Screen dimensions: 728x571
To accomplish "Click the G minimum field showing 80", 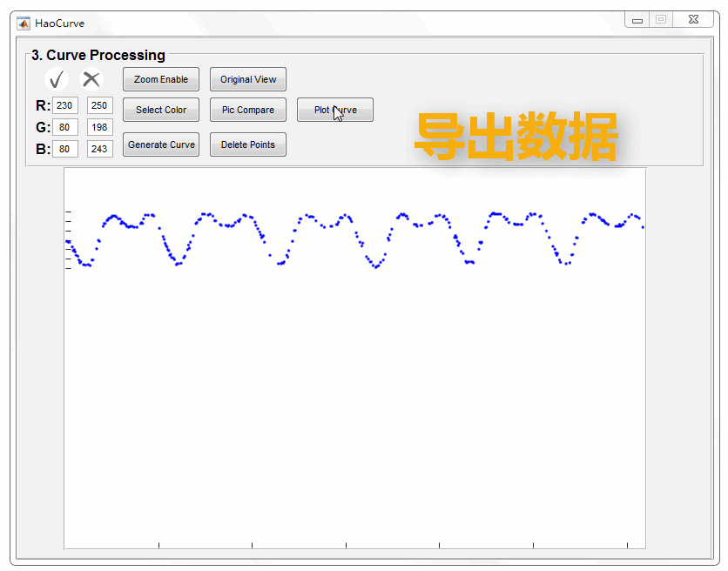I will [x=65, y=127].
